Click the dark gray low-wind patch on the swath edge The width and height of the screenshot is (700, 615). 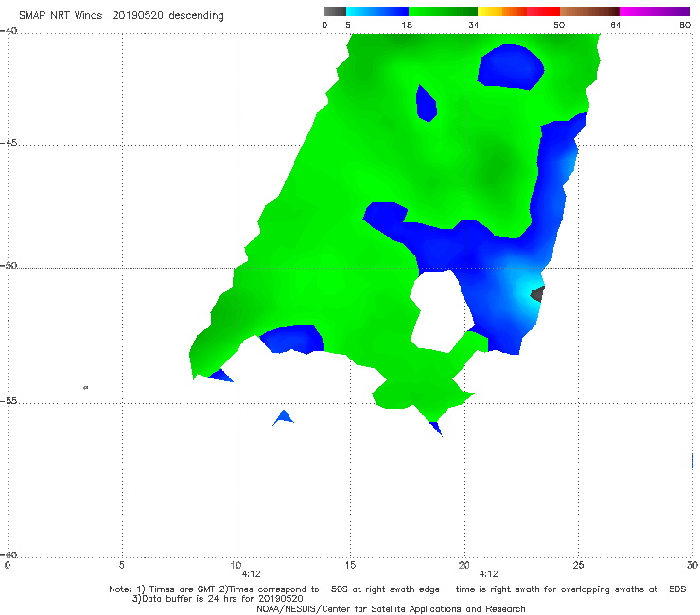click(538, 294)
